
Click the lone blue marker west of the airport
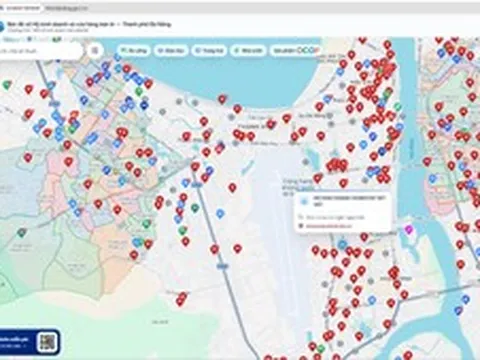coord(220,213)
